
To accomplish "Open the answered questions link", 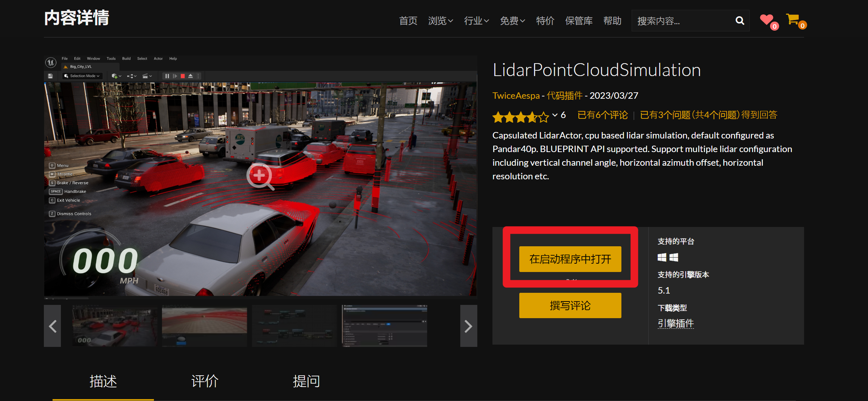I will tap(708, 115).
